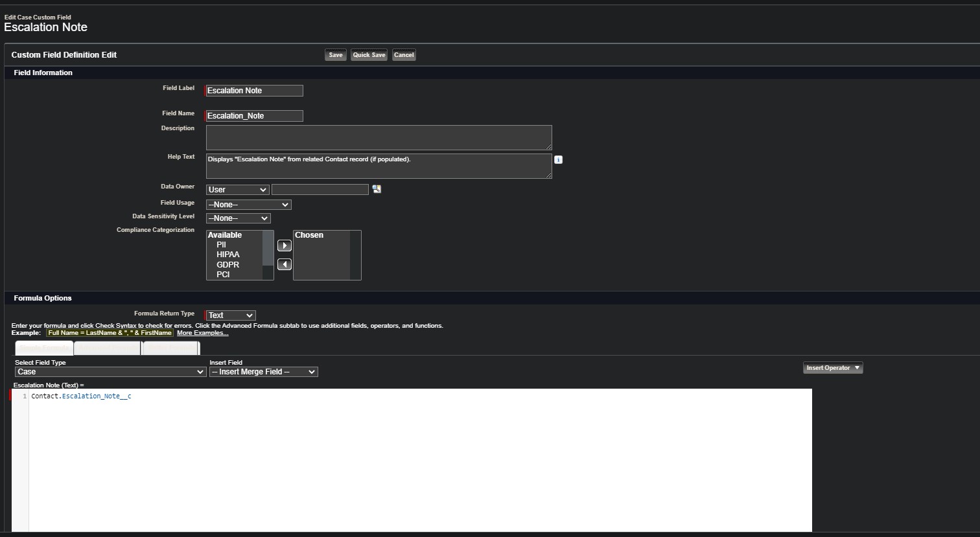Click the Contact.Escalation_Note__c formula line
980x537 pixels.
tap(81, 396)
